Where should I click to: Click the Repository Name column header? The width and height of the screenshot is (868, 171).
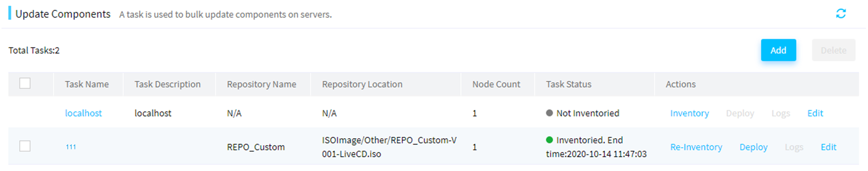262,84
